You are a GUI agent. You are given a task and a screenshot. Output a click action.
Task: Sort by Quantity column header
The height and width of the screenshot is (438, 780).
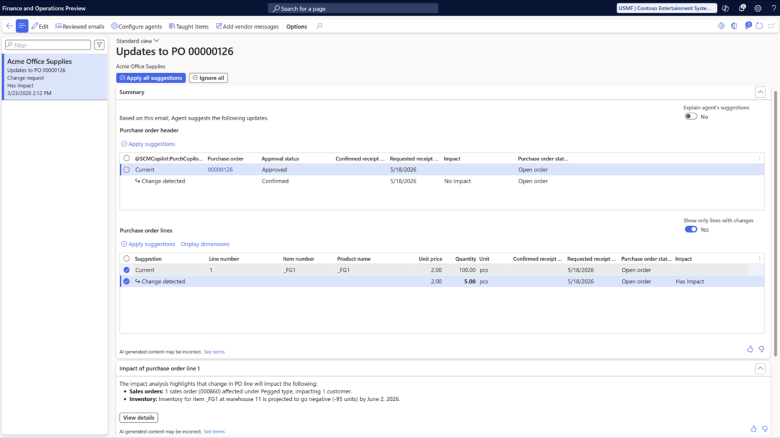[465, 259]
